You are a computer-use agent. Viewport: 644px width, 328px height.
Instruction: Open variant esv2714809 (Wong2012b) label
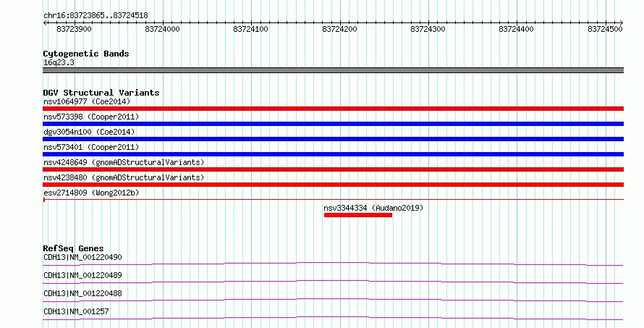point(91,193)
